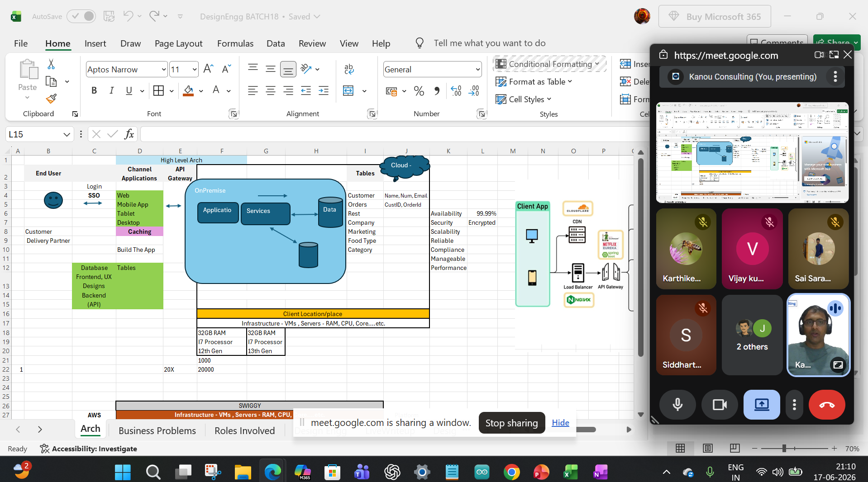
Task: Click the red leave call button
Action: click(827, 404)
